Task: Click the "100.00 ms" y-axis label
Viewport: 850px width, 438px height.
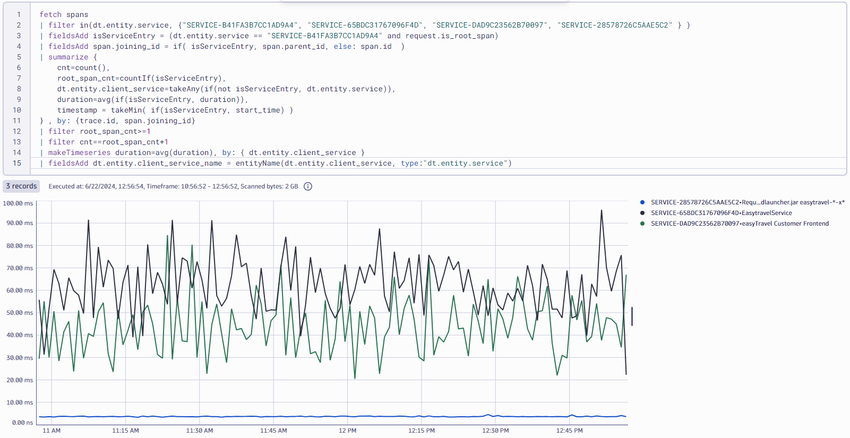Action: coord(18,203)
